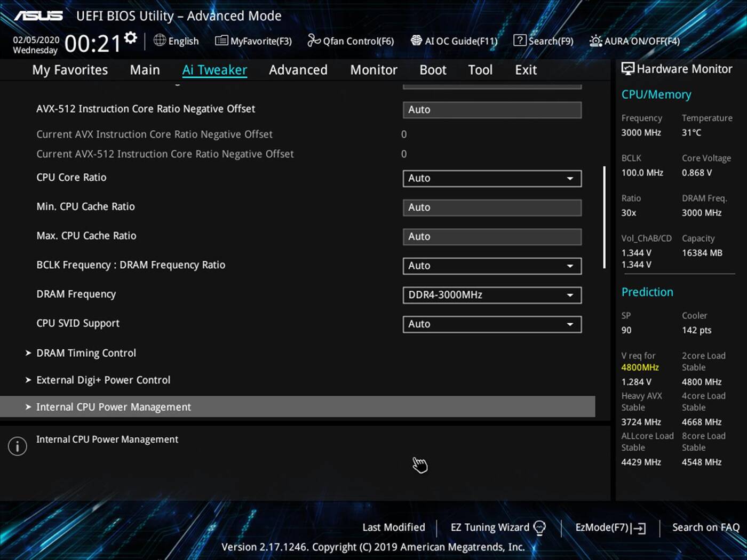This screenshot has height=560, width=747.
Task: Expand DRAM Timing Control
Action: tap(86, 353)
